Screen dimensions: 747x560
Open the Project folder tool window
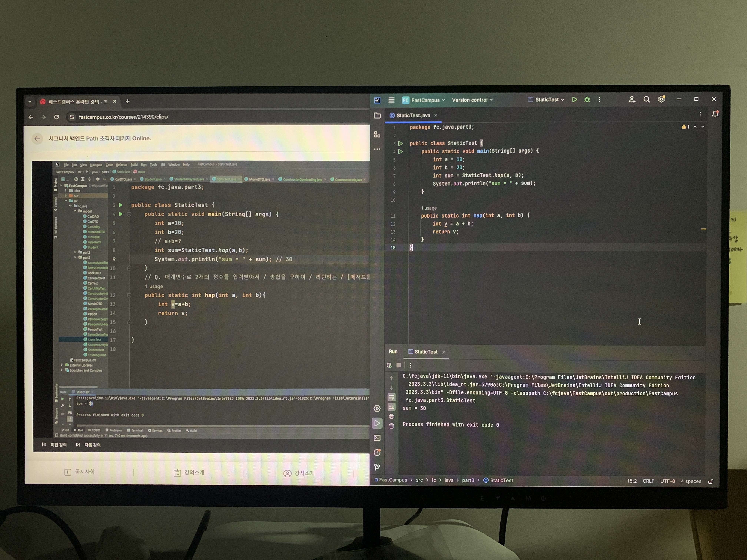[x=377, y=116]
